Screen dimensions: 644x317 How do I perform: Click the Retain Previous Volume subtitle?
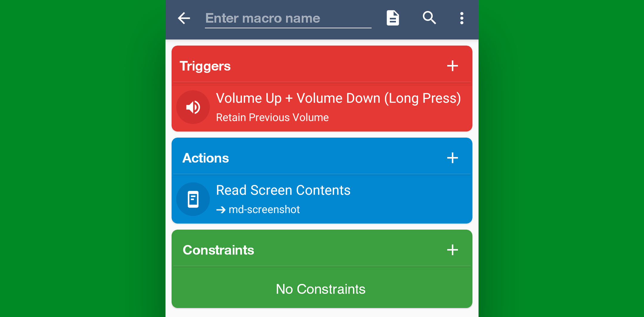272,118
